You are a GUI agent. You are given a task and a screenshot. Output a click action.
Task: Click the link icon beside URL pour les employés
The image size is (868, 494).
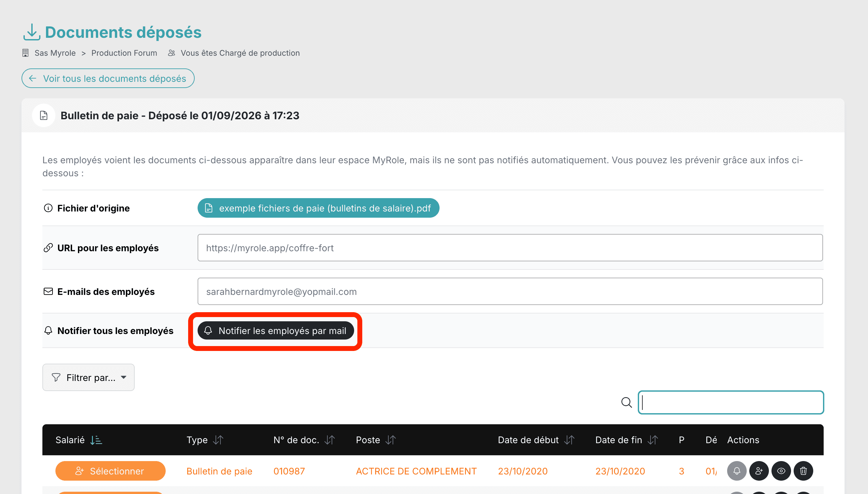[48, 248]
